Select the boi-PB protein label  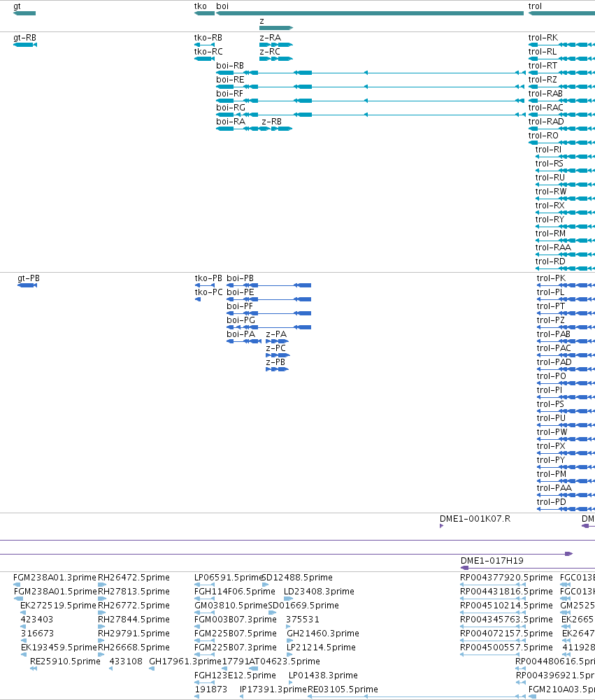240,278
